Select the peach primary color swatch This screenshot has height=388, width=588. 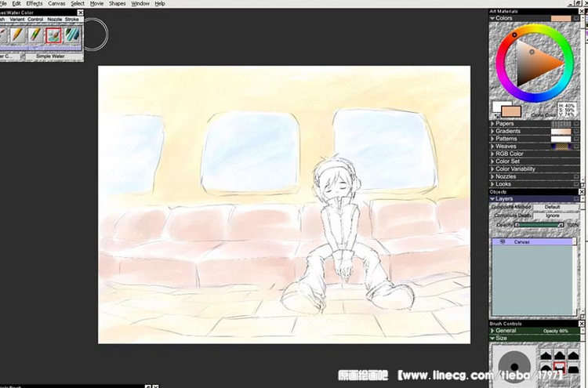pos(511,112)
